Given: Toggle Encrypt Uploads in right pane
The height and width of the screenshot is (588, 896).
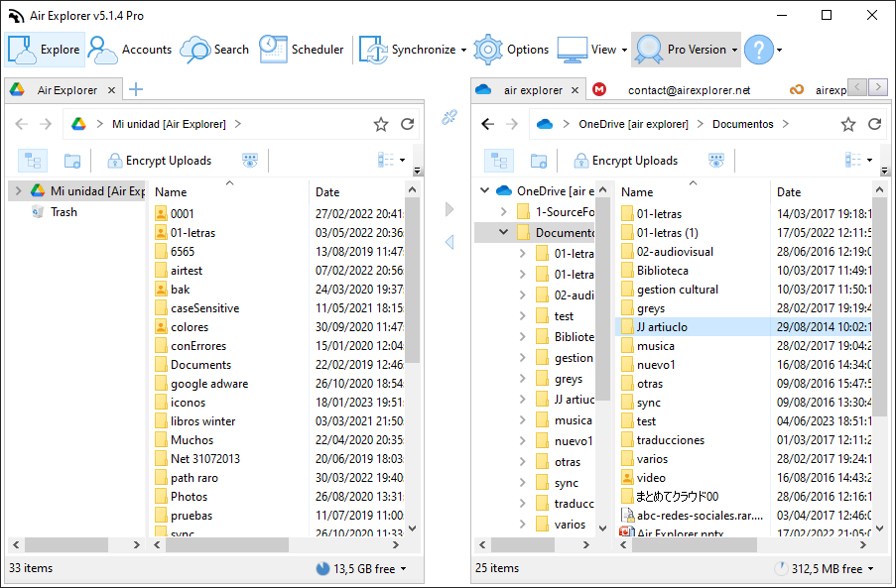Looking at the screenshot, I should click(626, 161).
